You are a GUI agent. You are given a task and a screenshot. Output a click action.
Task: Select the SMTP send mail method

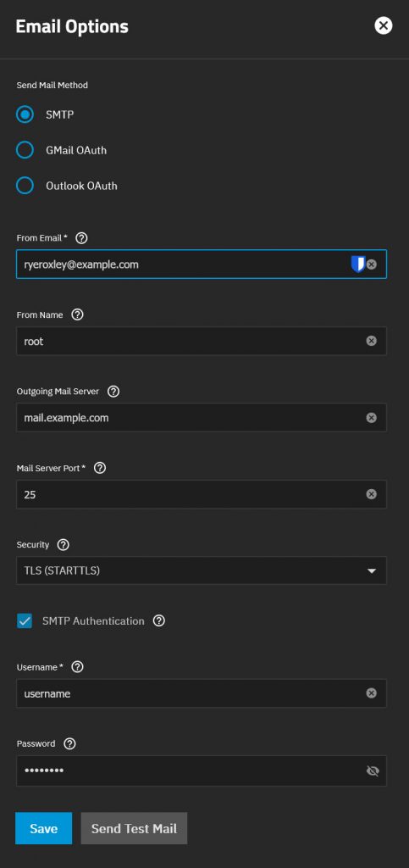[x=25, y=114]
